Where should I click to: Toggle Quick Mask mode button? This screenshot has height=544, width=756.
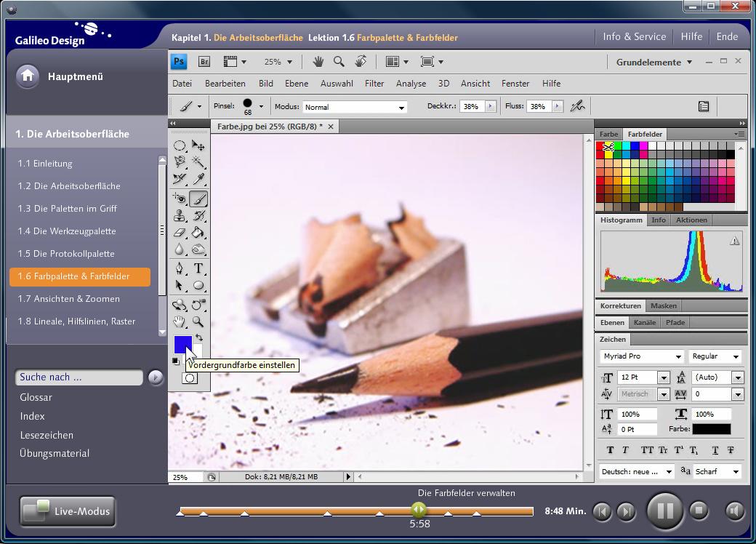(x=190, y=379)
